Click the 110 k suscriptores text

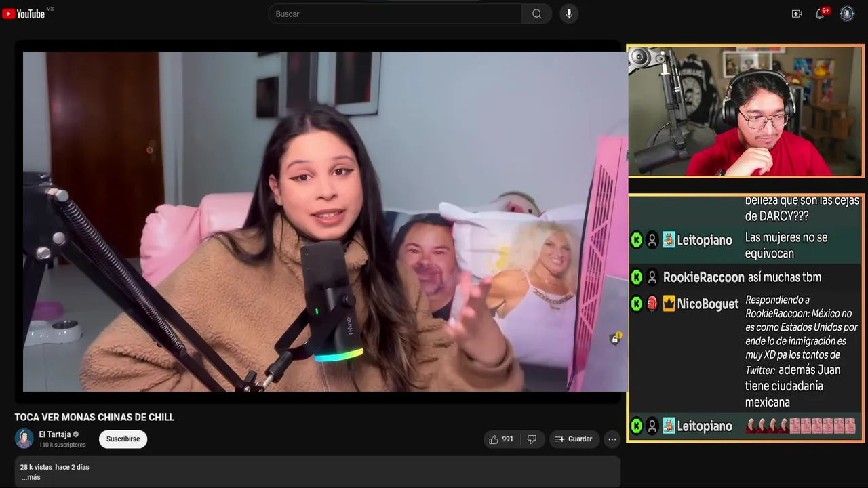click(x=62, y=445)
